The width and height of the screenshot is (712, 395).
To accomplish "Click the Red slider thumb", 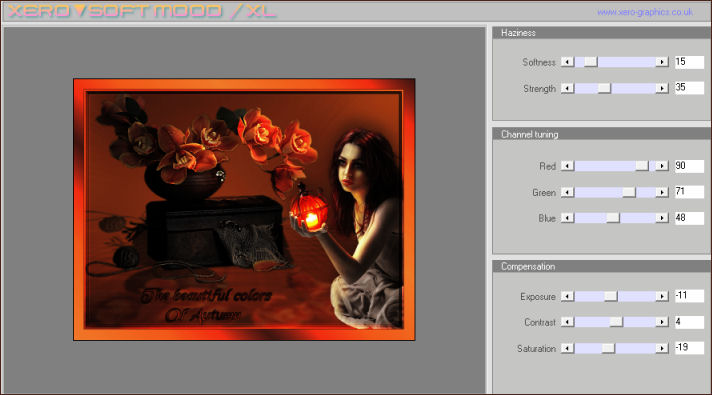I will click(642, 166).
